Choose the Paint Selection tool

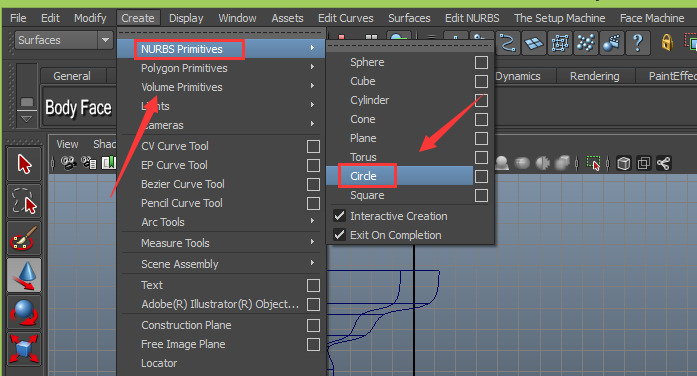(x=24, y=239)
